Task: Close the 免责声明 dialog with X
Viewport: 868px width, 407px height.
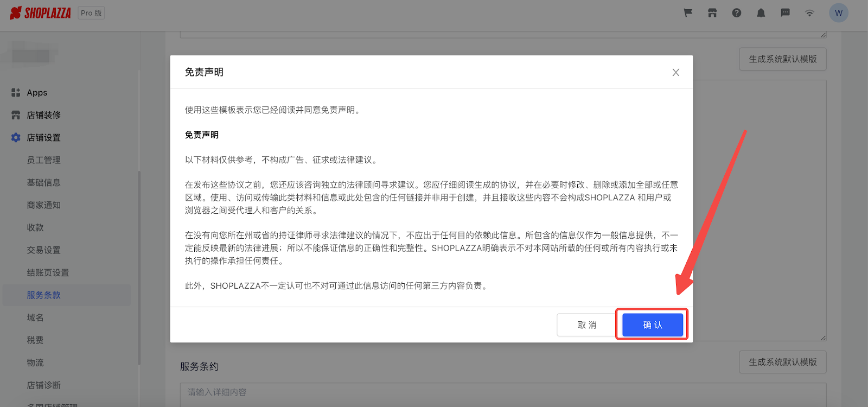Action: tap(676, 72)
